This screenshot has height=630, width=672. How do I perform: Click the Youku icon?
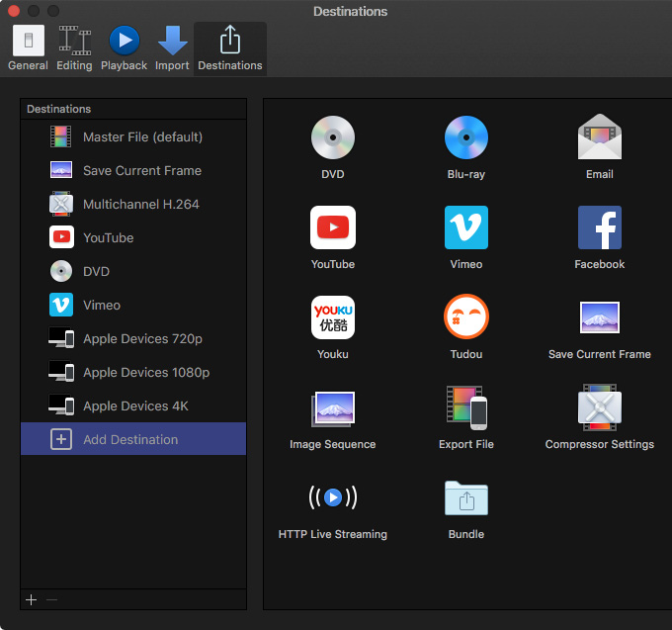[x=333, y=317]
